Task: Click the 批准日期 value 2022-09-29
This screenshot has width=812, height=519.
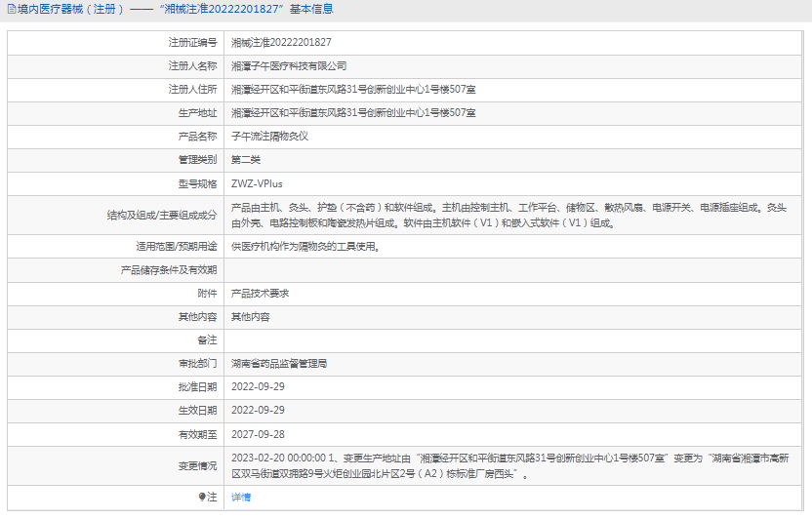Action: [258, 387]
